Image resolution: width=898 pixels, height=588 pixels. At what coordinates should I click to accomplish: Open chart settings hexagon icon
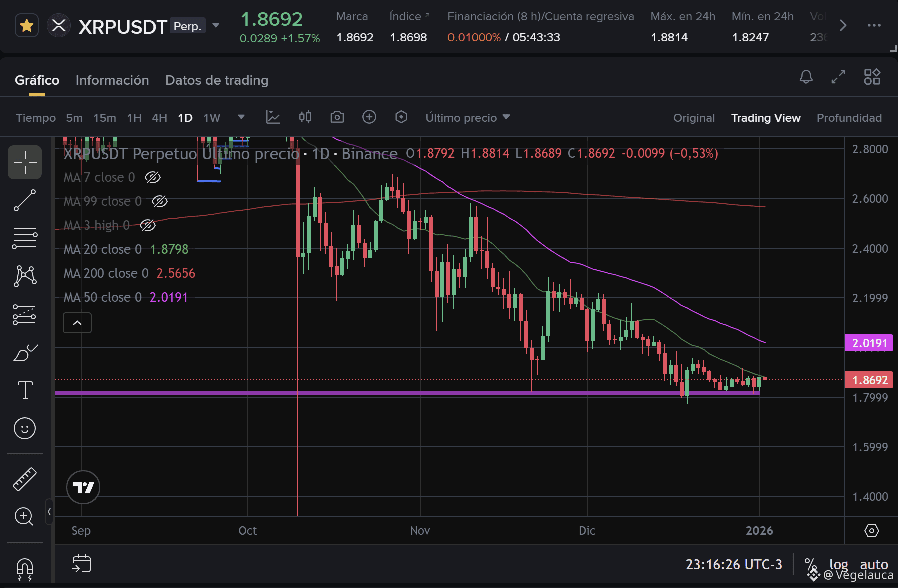tap(401, 117)
